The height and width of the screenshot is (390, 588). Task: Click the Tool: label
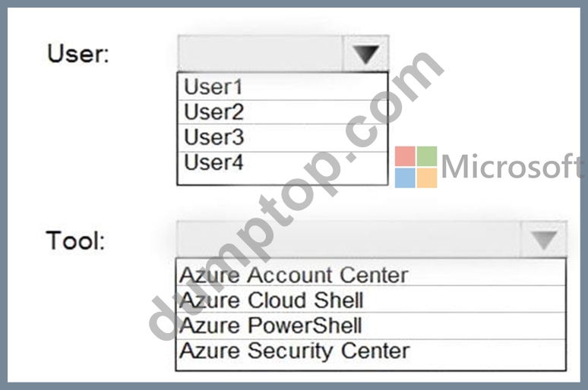pyautogui.click(x=75, y=240)
